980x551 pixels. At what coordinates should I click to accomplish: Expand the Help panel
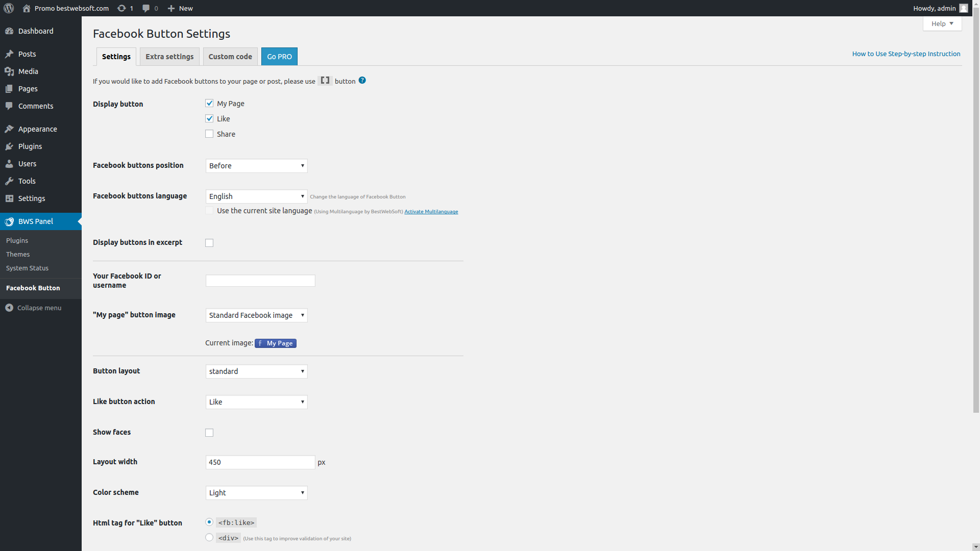[x=942, y=23]
